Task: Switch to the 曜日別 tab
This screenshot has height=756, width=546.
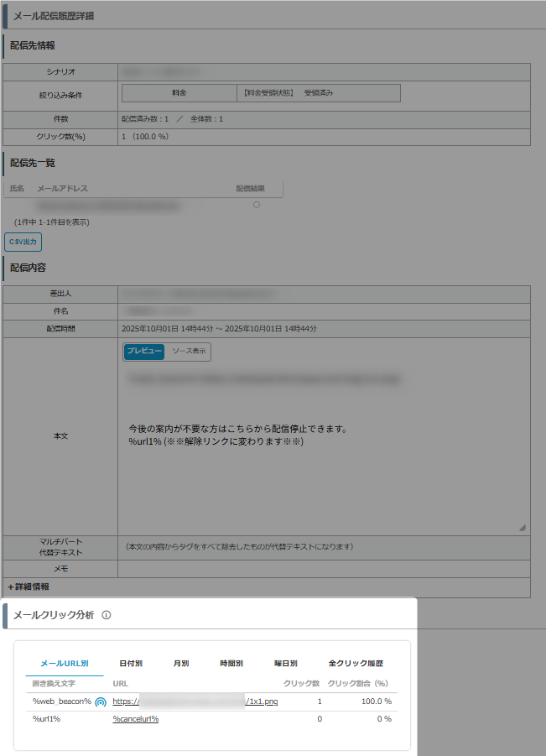Action: (x=286, y=663)
